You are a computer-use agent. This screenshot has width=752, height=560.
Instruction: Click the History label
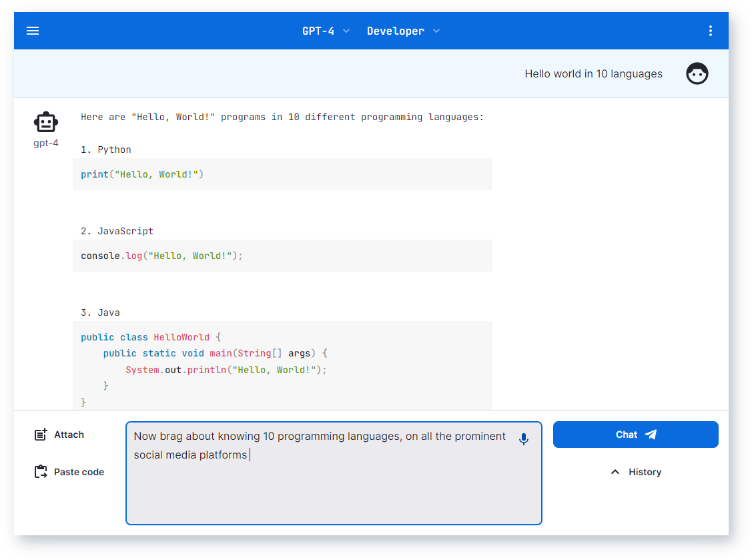[645, 472]
